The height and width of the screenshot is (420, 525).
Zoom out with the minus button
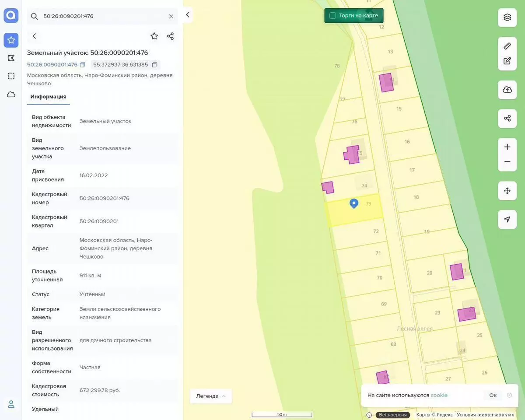(507, 162)
